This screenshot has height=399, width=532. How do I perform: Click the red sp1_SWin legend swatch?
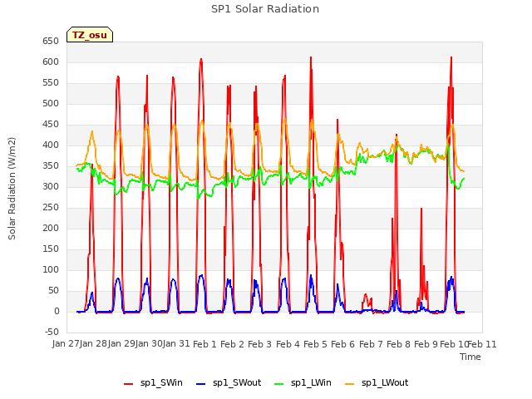[x=129, y=384]
